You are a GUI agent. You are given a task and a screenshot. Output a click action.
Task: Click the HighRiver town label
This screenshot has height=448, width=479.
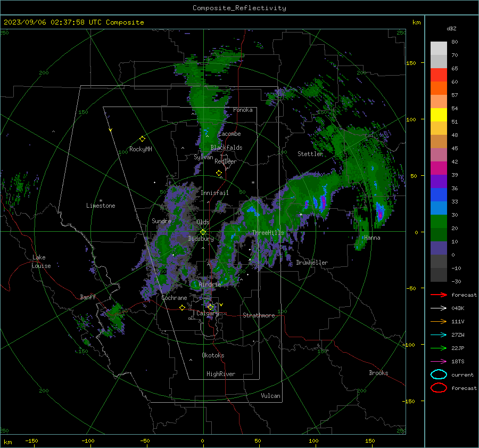pos(221,374)
